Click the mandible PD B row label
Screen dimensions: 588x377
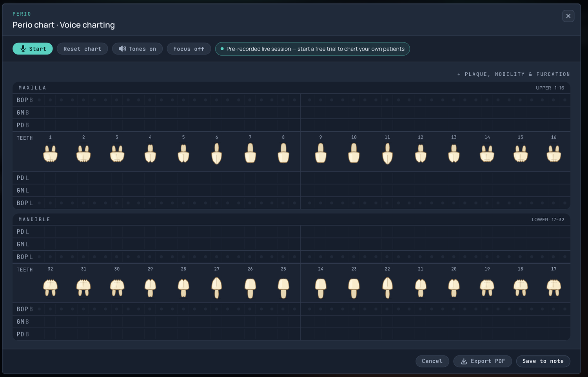[x=23, y=334]
